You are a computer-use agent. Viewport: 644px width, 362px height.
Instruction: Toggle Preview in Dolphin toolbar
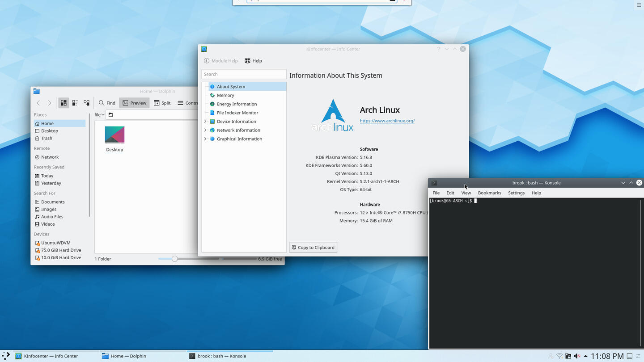point(134,103)
